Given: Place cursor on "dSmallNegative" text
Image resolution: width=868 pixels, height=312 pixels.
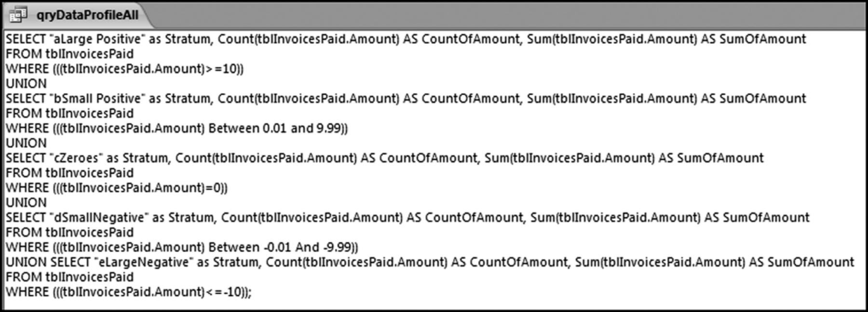Looking at the screenshot, I should pyautogui.click(x=99, y=218).
